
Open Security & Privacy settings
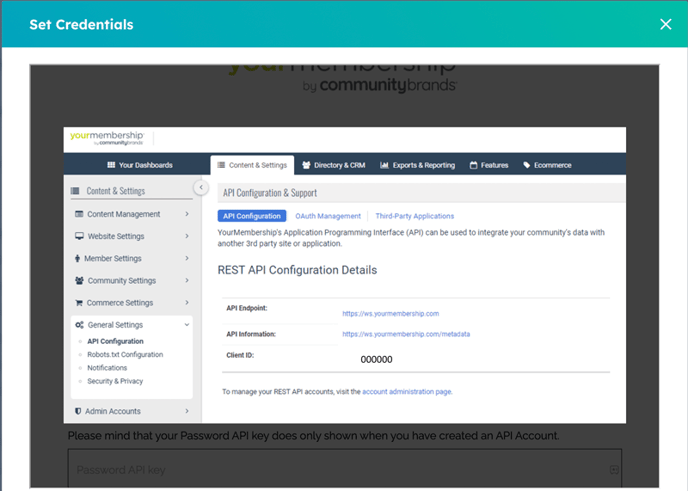tap(115, 381)
